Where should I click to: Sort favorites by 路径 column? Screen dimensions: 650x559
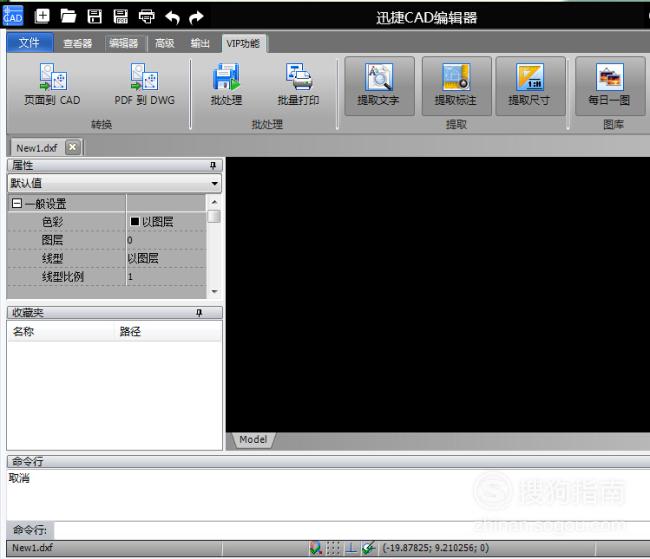pyautogui.click(x=168, y=331)
